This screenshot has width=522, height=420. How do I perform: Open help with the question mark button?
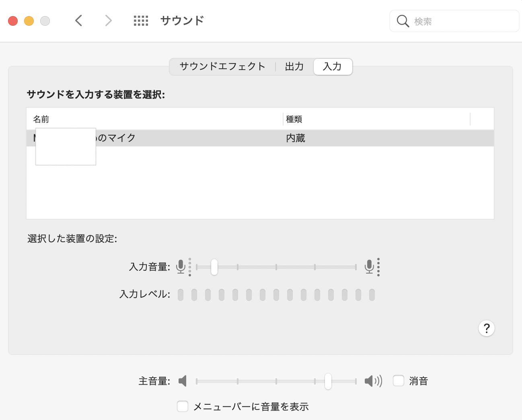coord(486,328)
